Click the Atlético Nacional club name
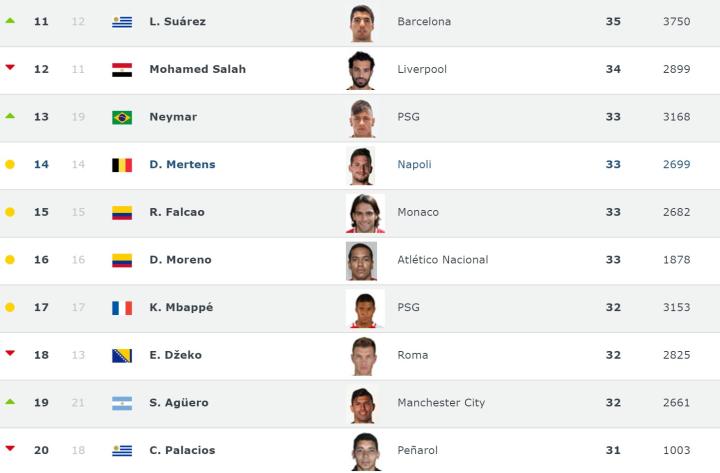 click(x=443, y=260)
